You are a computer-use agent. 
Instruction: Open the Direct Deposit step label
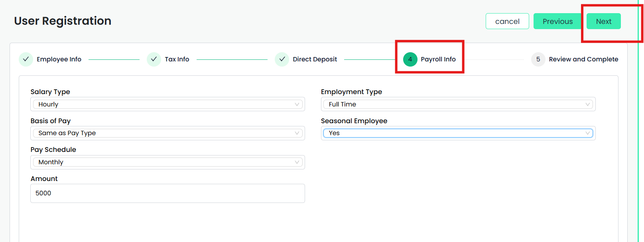click(x=315, y=59)
